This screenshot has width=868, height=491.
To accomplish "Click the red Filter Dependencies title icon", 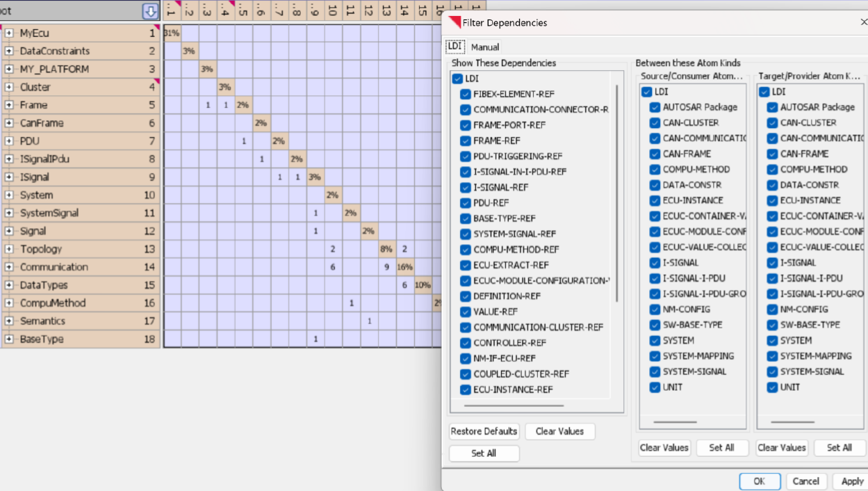I will click(x=455, y=22).
